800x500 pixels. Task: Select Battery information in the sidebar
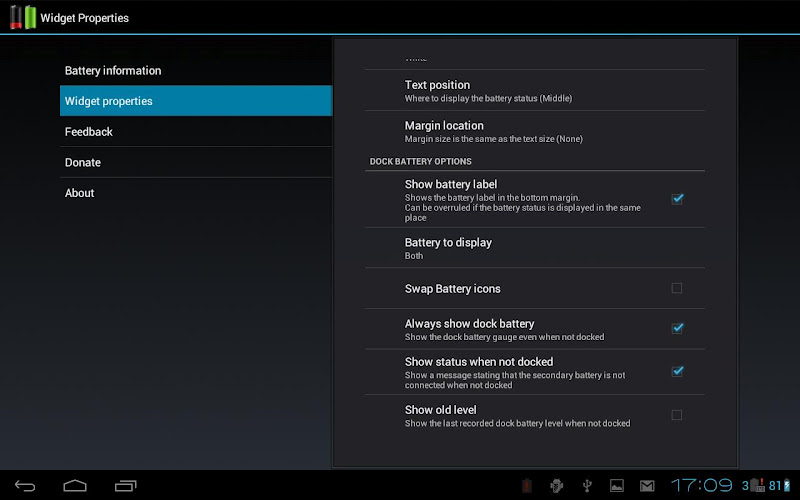[x=196, y=70]
